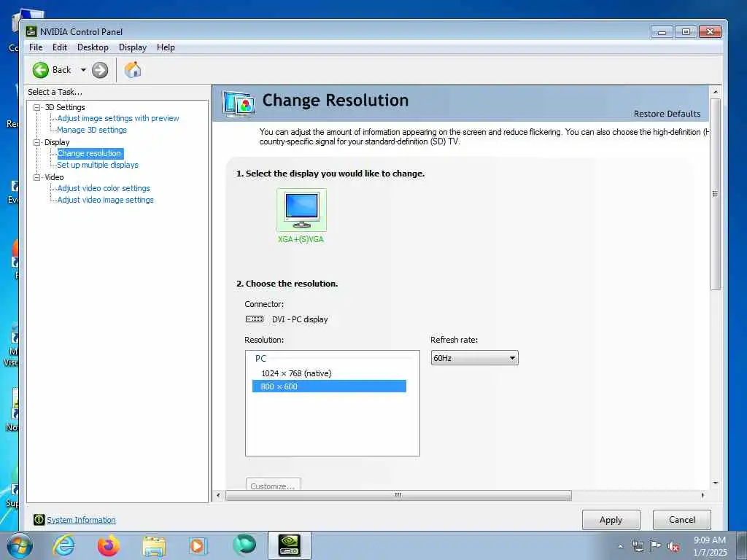The image size is (747, 560).
Task: Click the Customize... button
Action: (x=273, y=484)
